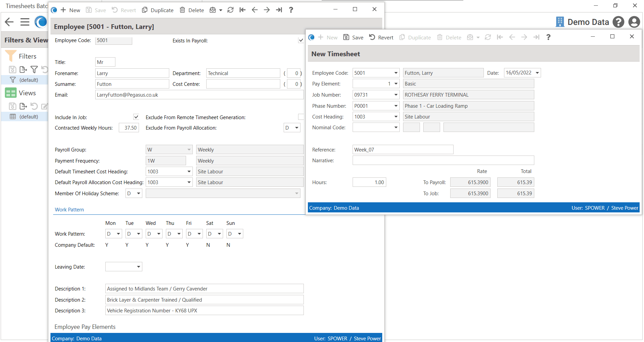Select the (default) filter item

[28, 80]
